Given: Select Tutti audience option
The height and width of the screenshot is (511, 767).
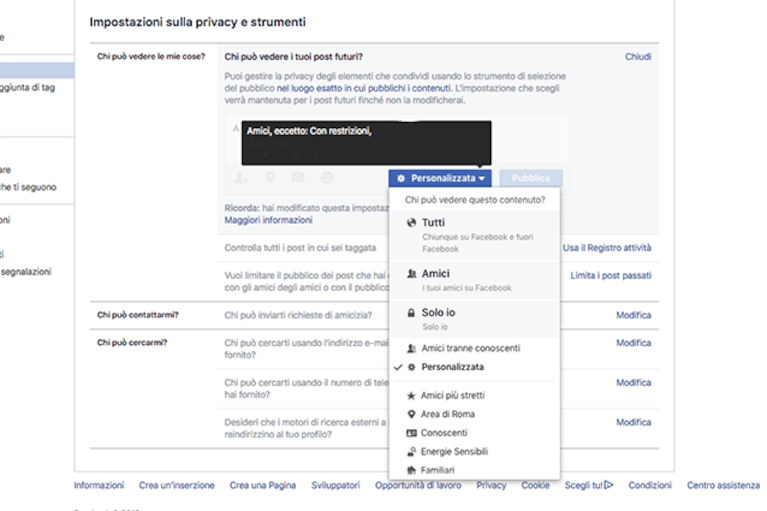Looking at the screenshot, I should pos(474,235).
